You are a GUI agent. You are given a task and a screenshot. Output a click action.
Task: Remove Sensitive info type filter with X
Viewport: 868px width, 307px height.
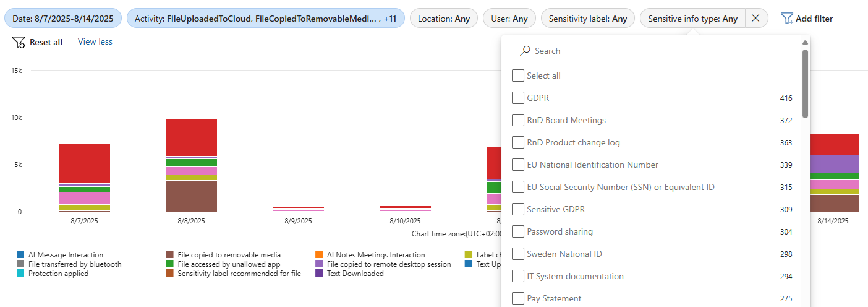click(x=755, y=19)
